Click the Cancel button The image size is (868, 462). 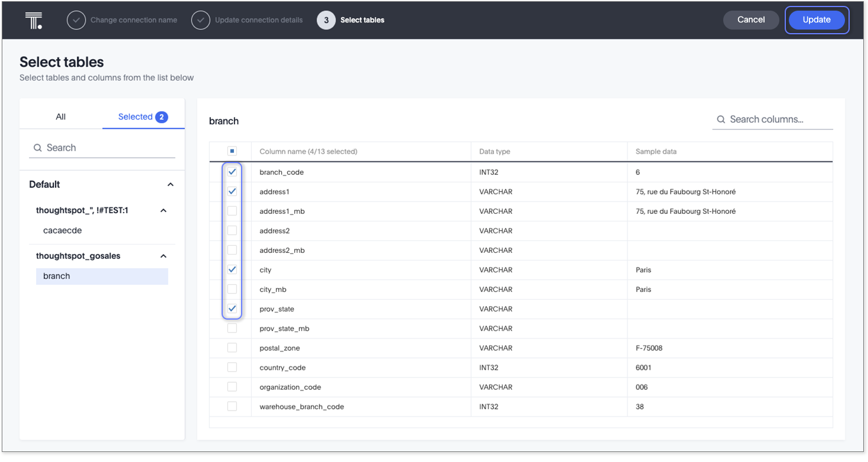pos(750,20)
